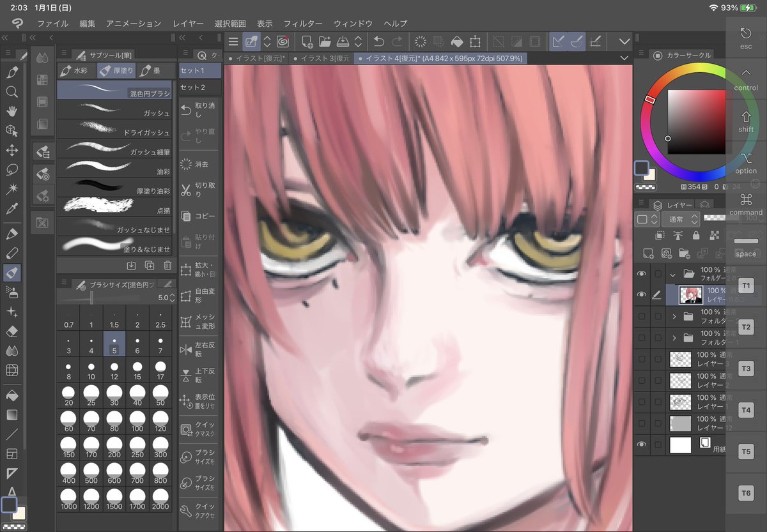Duplicate the selected sub tool

point(150,266)
